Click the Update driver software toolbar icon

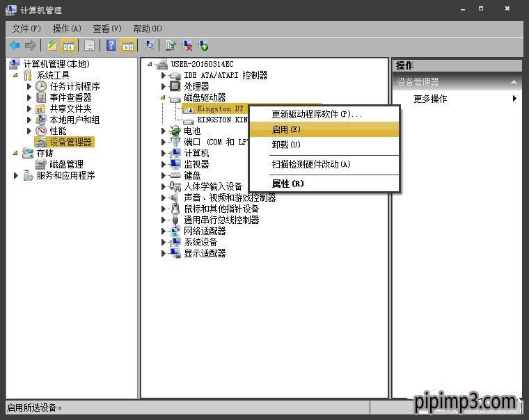(x=171, y=45)
